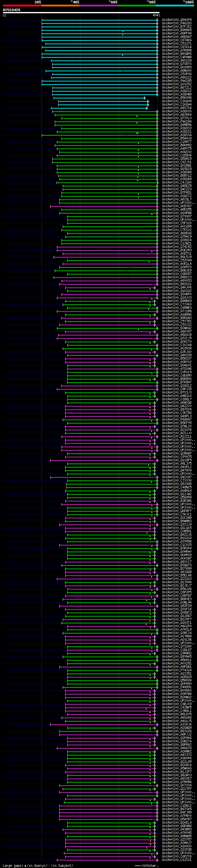Screen dimensions: 197x868
Task: Click the UniRef100_C6TAE4 label
Action: point(177,40)
